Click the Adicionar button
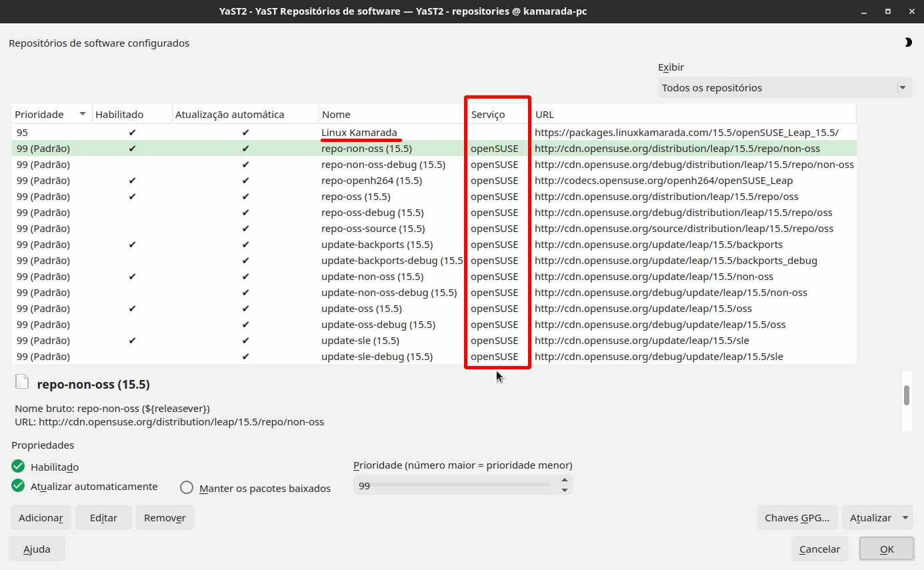 [x=41, y=517]
